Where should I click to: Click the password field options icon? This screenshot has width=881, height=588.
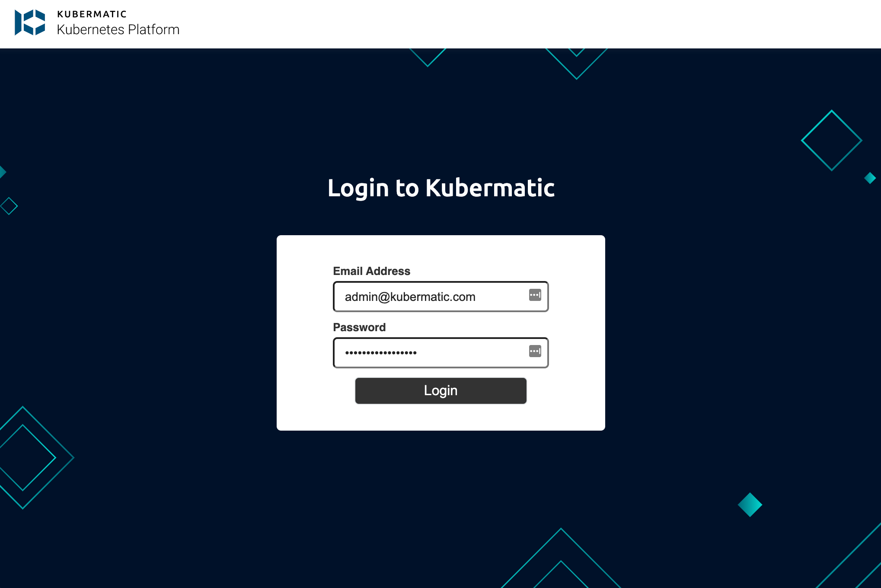click(x=535, y=352)
